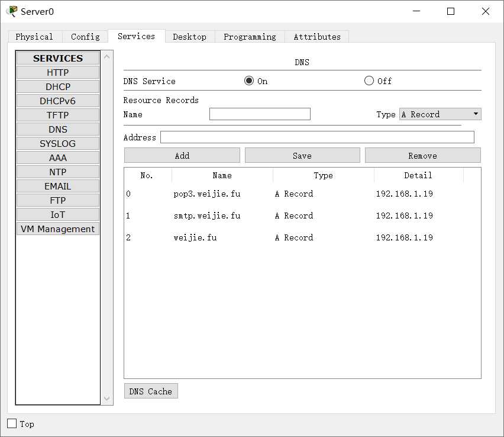Open the DNS Cache
Viewport: 504px width, 437px height.
click(x=151, y=391)
